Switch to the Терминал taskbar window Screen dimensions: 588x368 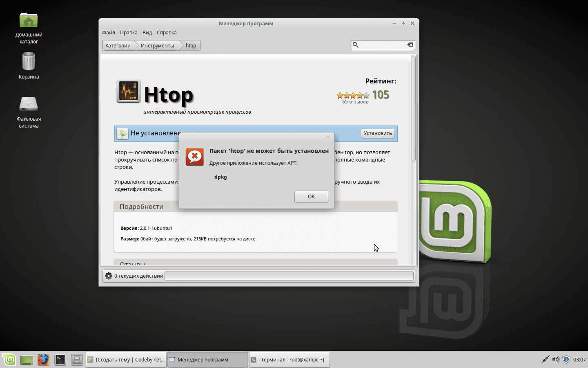point(289,360)
